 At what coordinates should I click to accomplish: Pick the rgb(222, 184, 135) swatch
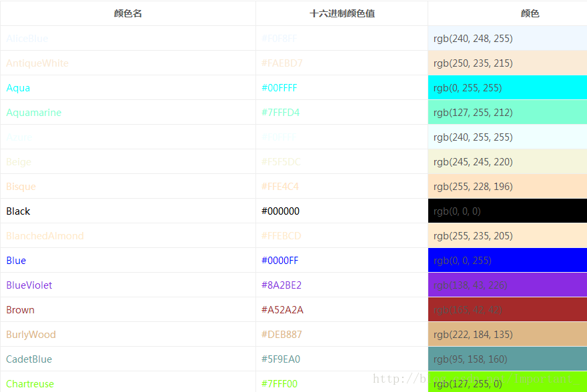coord(507,335)
